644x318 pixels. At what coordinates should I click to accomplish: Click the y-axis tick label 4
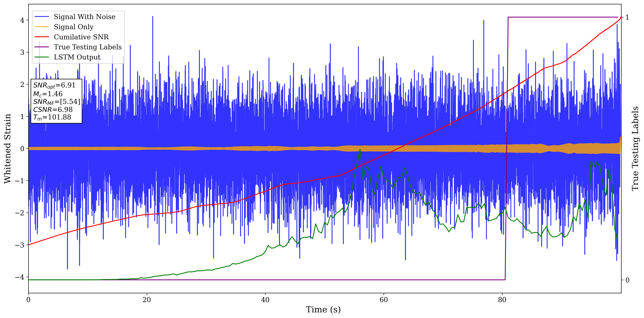click(22, 20)
